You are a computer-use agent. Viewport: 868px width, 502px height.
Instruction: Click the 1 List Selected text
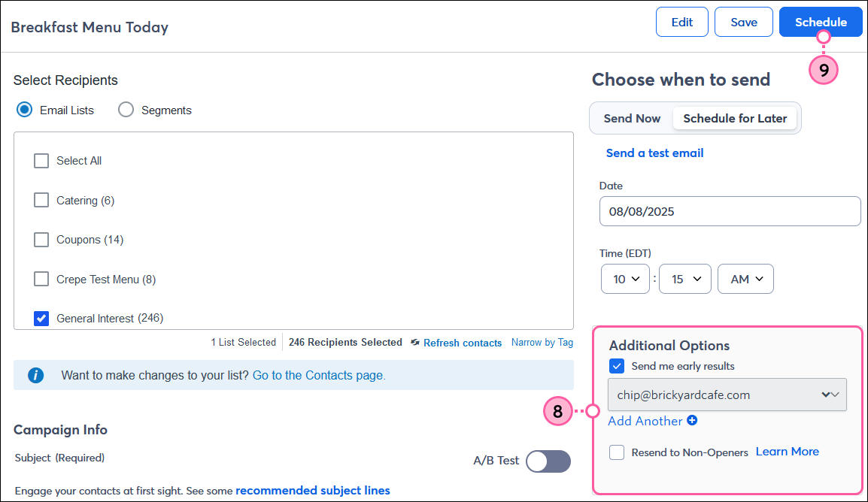[244, 342]
